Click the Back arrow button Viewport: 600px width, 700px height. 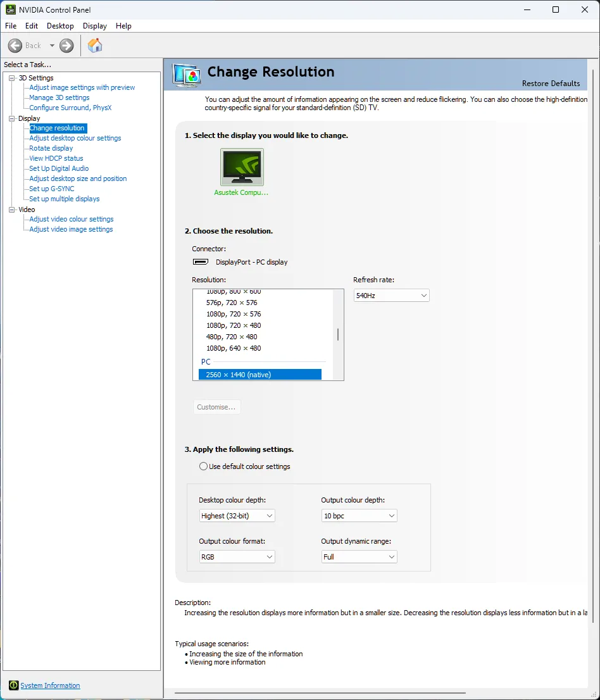16,46
